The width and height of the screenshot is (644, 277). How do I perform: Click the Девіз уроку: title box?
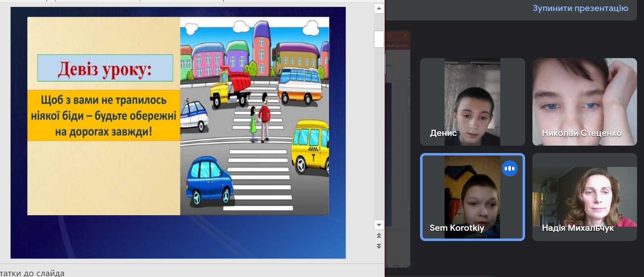coord(105,68)
